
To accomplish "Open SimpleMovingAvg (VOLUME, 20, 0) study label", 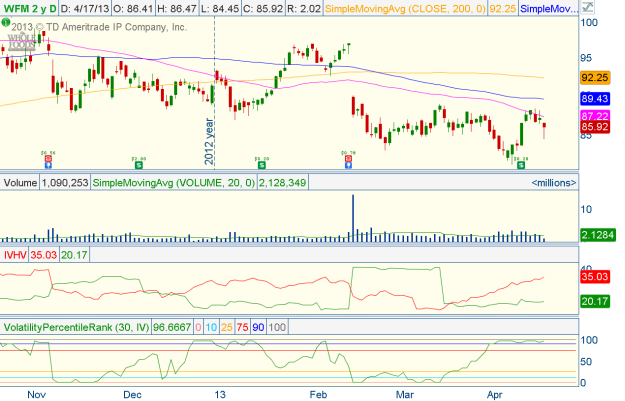I will point(173,182).
